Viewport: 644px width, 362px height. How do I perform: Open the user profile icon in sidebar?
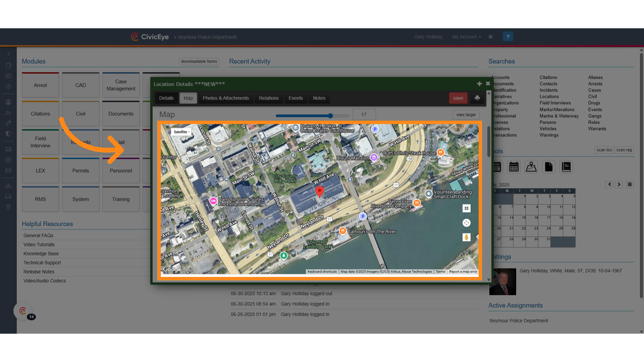click(8, 102)
